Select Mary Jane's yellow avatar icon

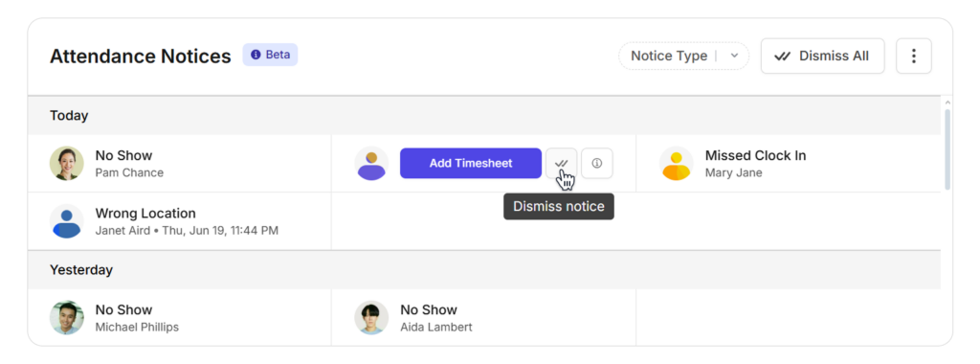[677, 163]
